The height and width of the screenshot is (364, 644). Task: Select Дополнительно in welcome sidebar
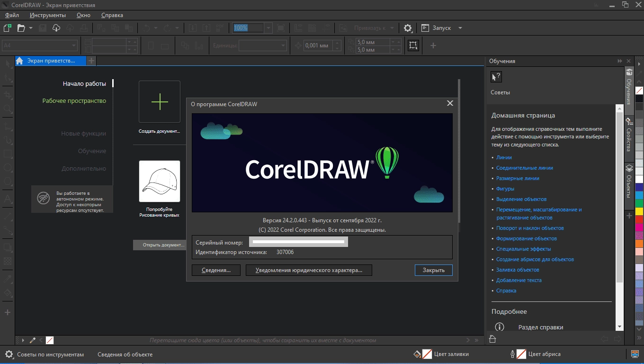pos(84,168)
